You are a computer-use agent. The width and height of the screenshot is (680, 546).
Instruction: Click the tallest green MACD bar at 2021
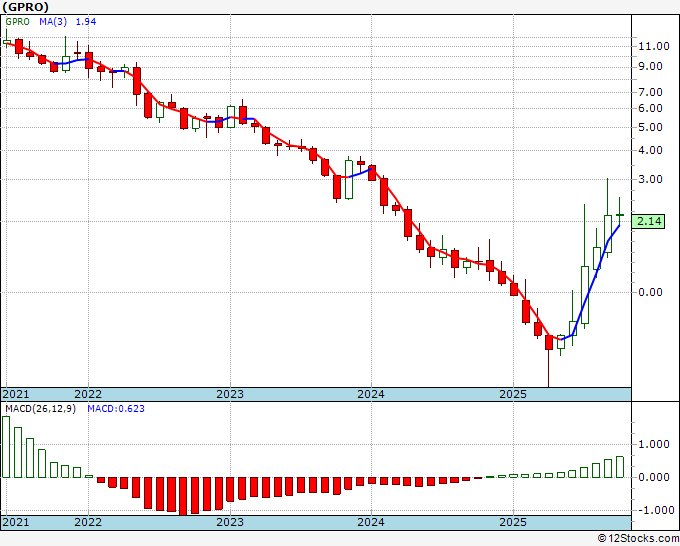pyautogui.click(x=6, y=447)
